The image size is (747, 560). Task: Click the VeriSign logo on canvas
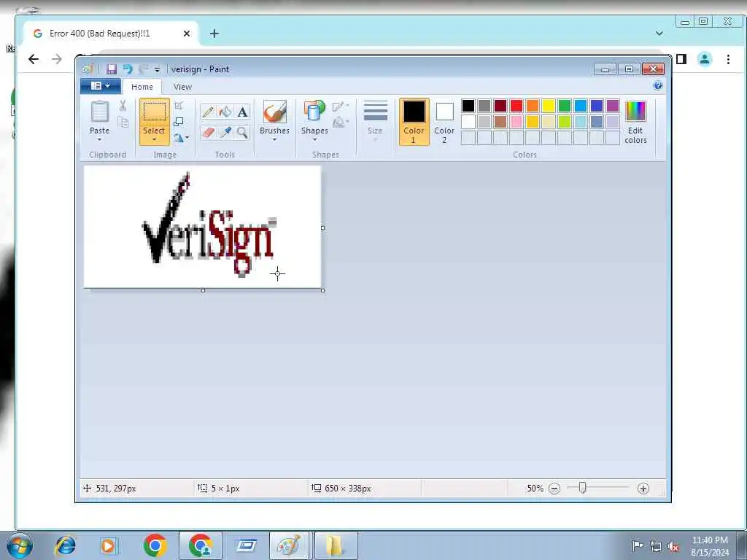click(x=209, y=225)
